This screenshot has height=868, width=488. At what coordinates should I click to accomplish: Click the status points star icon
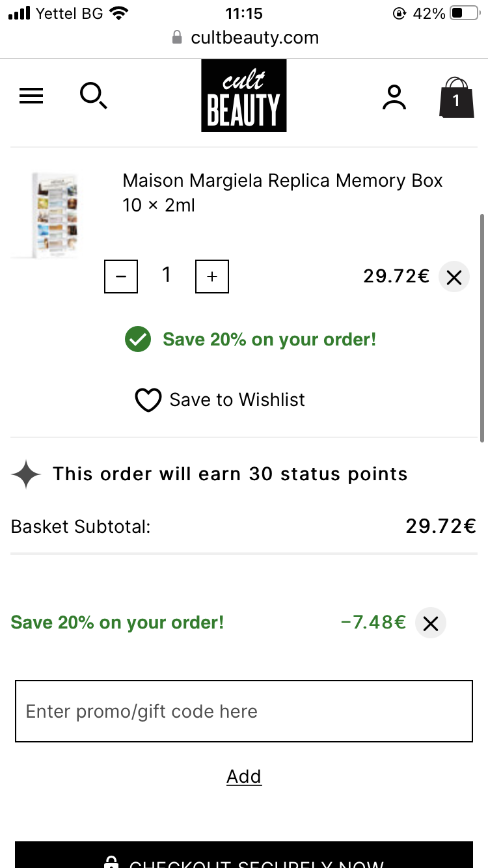(26, 474)
